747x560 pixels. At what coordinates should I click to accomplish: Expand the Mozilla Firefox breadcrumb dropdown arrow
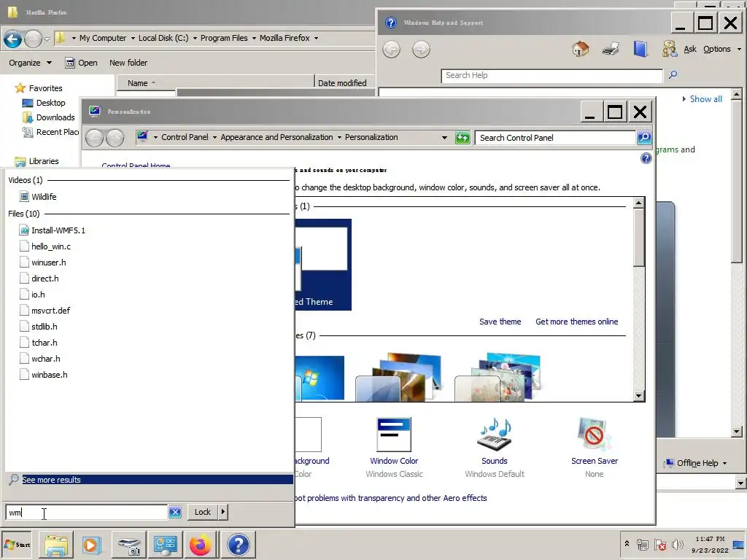(315, 38)
